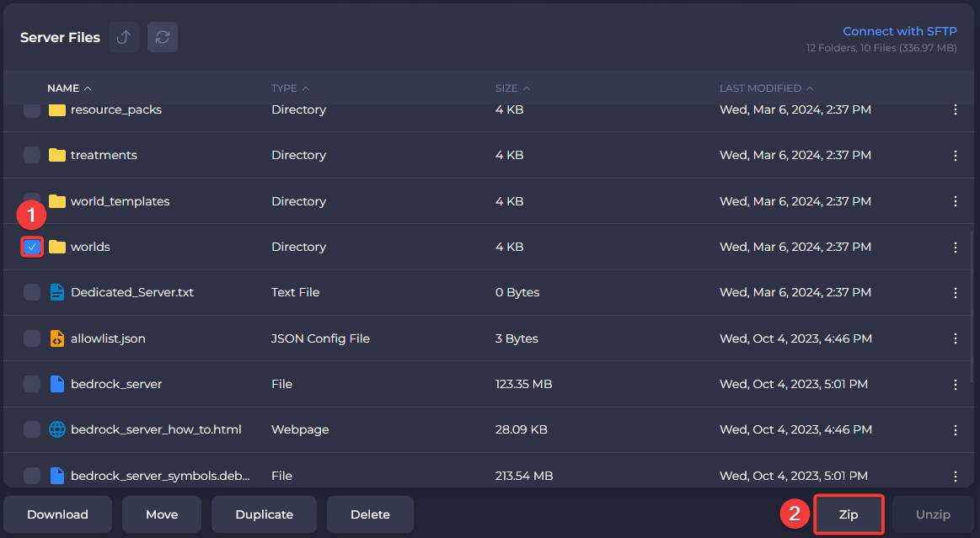Open more options for resource_packs folder
The image size is (980, 538).
click(955, 109)
